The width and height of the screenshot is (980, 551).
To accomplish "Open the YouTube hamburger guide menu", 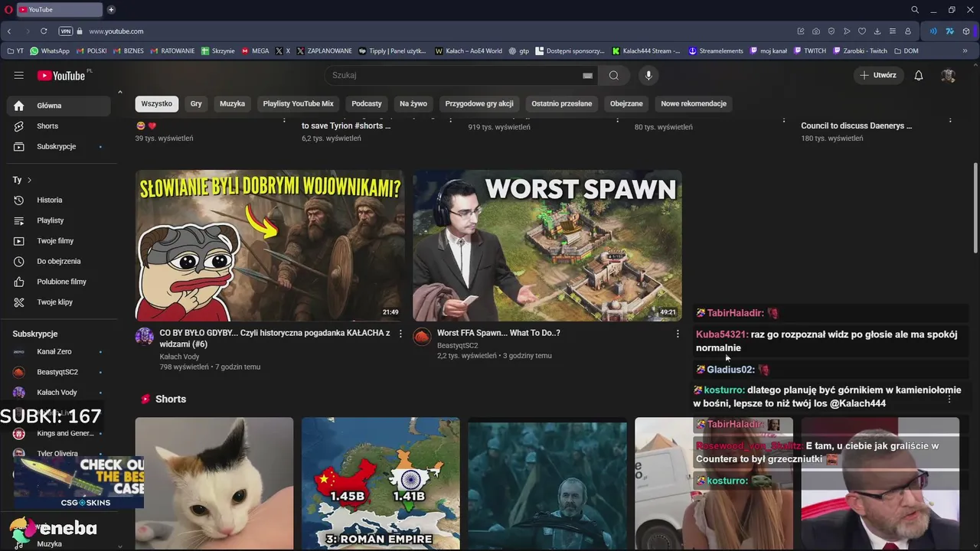I will [18, 75].
